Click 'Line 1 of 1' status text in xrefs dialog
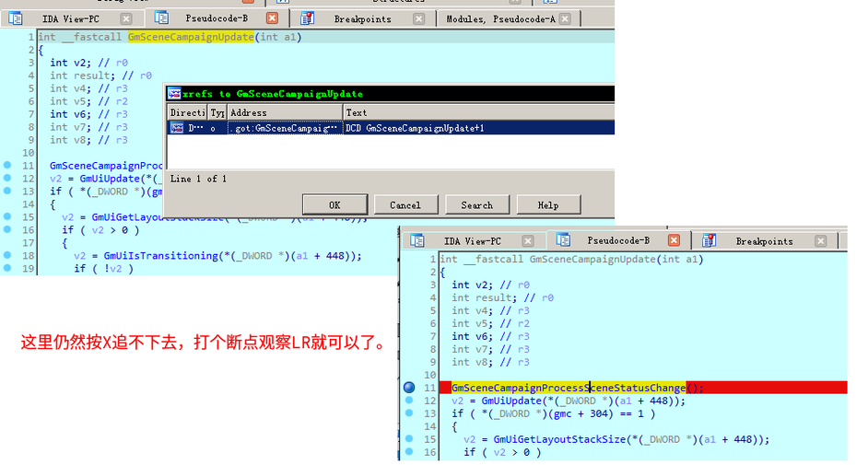The height and width of the screenshot is (465, 868). [198, 179]
